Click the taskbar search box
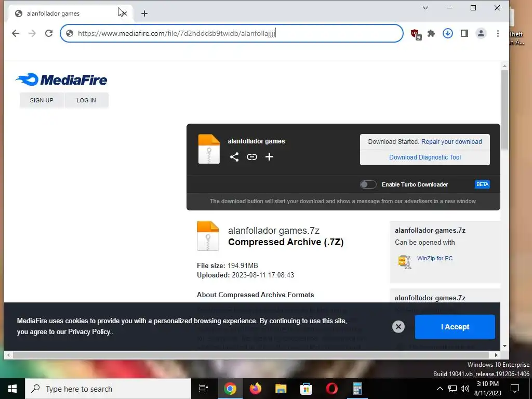532x399 pixels. pos(108,389)
